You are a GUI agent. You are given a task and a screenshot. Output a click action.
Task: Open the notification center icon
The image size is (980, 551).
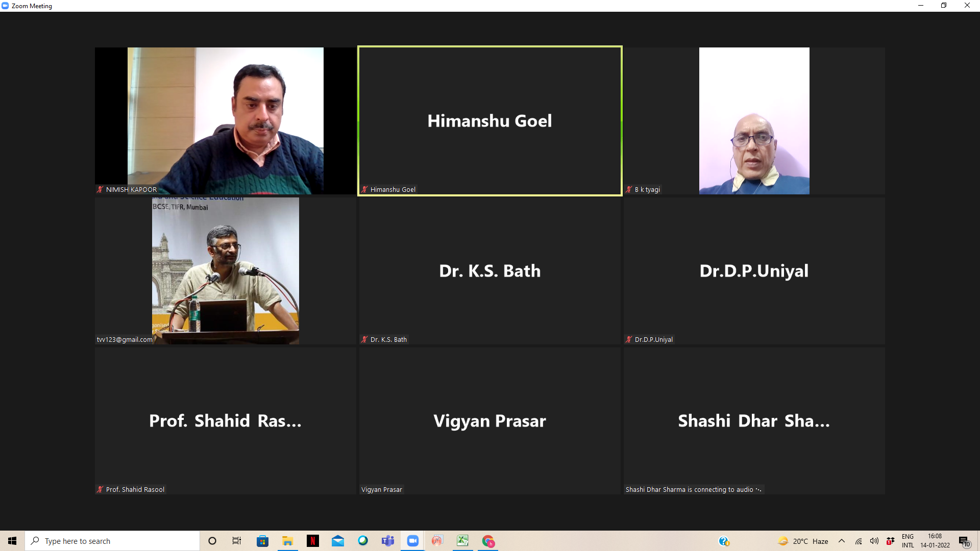pyautogui.click(x=964, y=541)
